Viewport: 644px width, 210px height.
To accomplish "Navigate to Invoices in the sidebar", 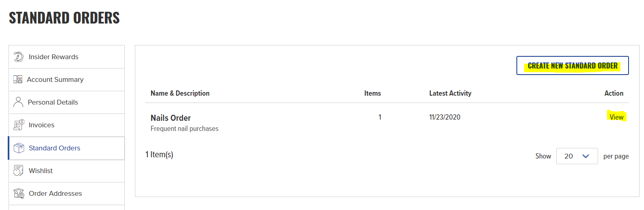I will point(67,125).
